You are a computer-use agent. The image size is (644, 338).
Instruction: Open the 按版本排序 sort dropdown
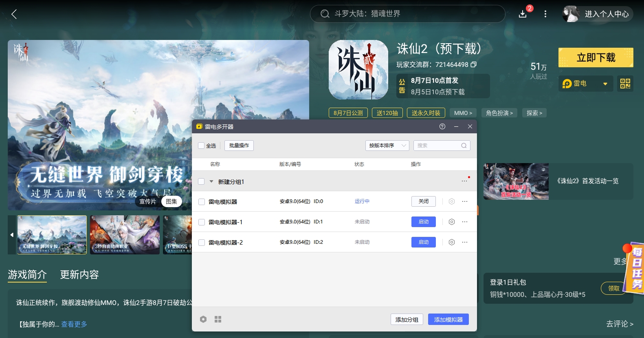coord(387,146)
